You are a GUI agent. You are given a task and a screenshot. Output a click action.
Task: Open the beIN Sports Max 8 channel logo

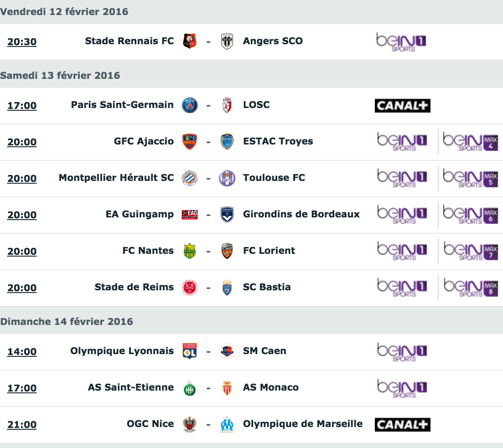(x=470, y=287)
